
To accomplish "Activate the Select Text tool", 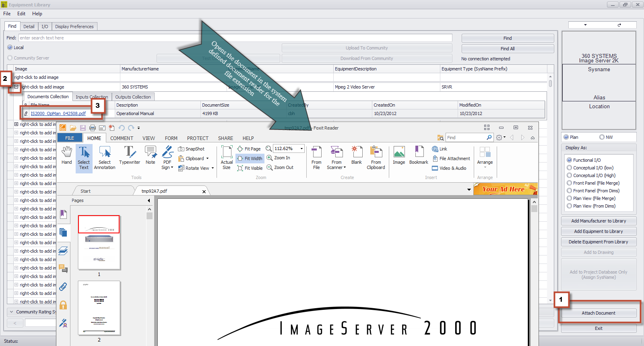I will [84, 158].
